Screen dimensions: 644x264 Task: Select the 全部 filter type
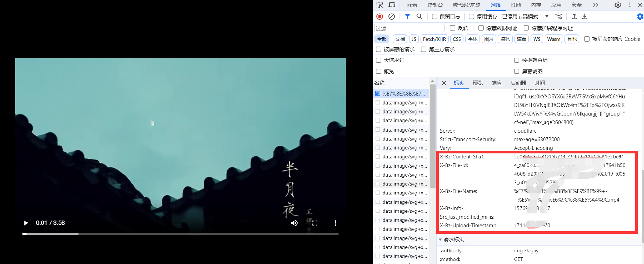tap(382, 39)
